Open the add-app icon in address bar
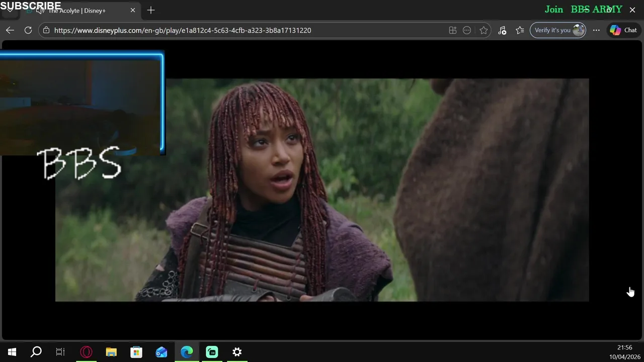The height and width of the screenshot is (362, 644). (x=453, y=30)
